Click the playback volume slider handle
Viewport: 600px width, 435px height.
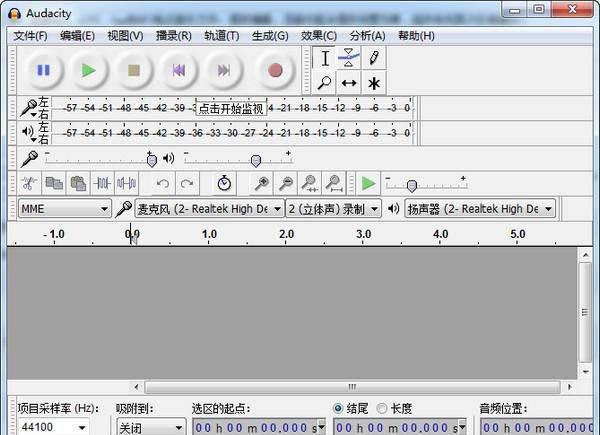point(256,160)
